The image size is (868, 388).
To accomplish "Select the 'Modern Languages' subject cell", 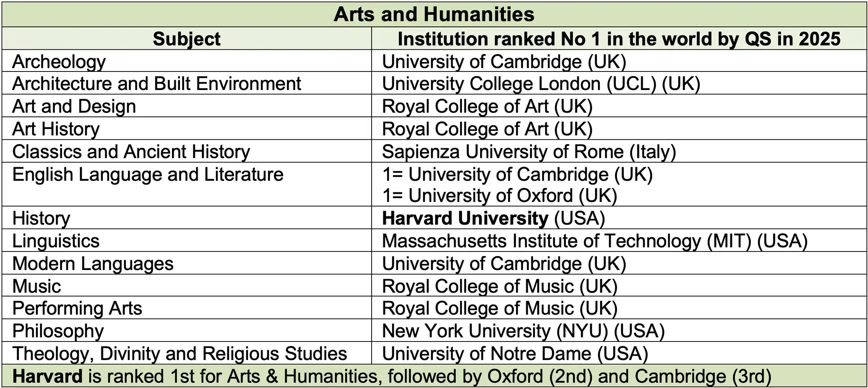I will pos(93,264).
